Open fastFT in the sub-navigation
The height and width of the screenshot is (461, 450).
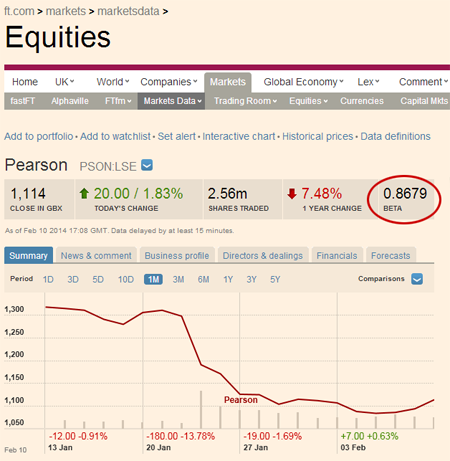pos(23,101)
